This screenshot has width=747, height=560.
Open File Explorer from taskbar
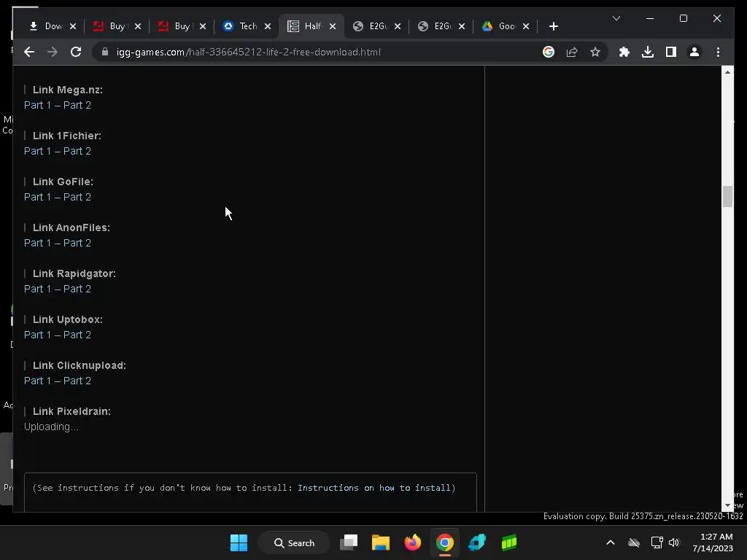(x=381, y=542)
